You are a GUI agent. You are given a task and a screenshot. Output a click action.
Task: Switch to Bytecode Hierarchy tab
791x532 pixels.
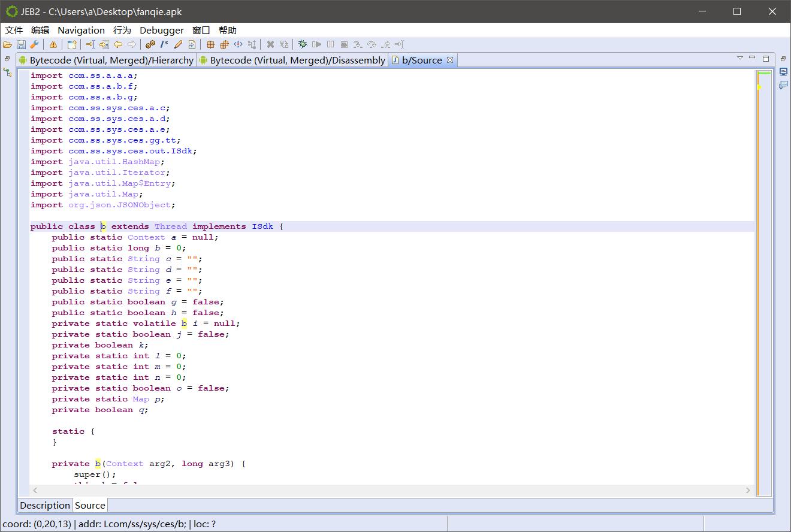[x=106, y=60]
